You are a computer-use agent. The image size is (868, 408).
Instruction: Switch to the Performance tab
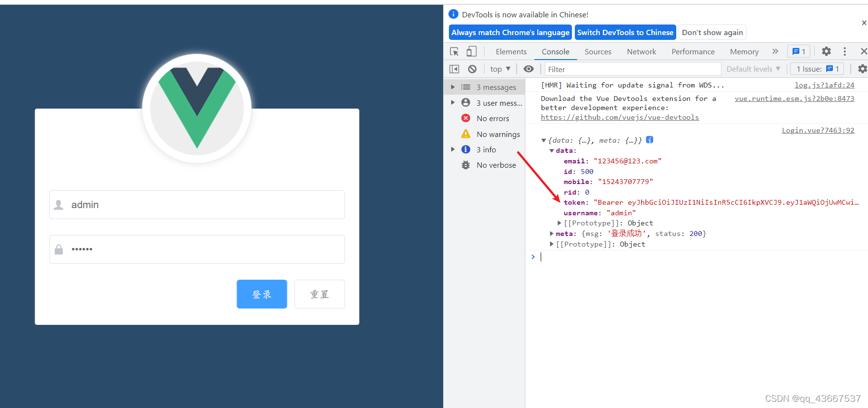point(693,51)
